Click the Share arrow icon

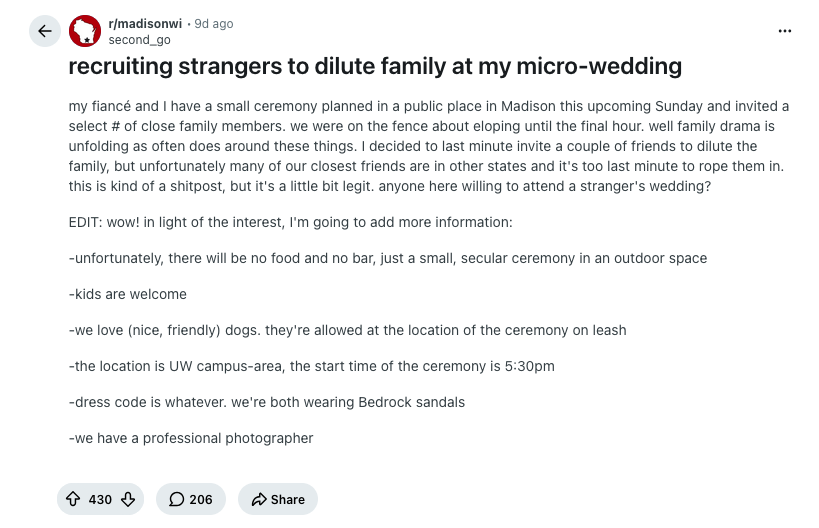[259, 499]
